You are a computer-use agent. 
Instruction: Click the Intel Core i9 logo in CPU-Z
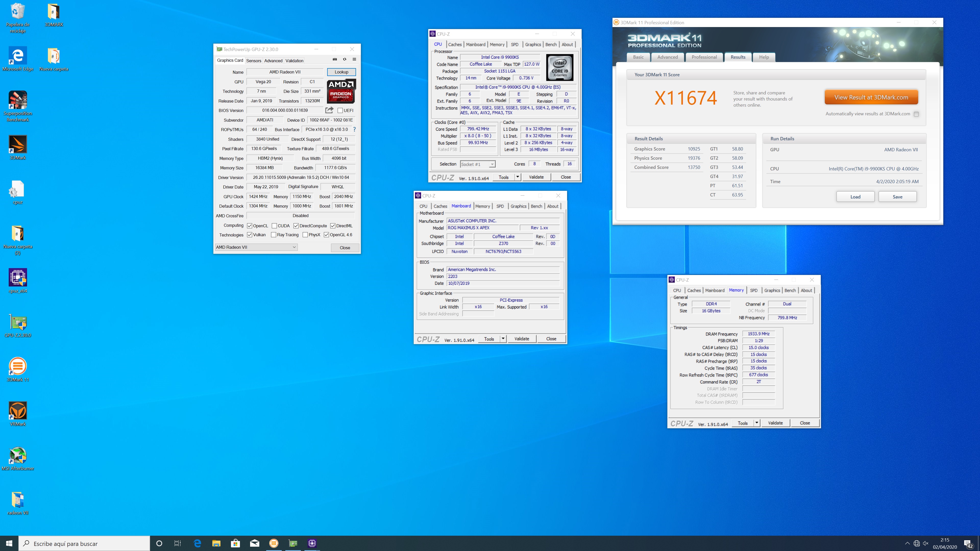[560, 68]
